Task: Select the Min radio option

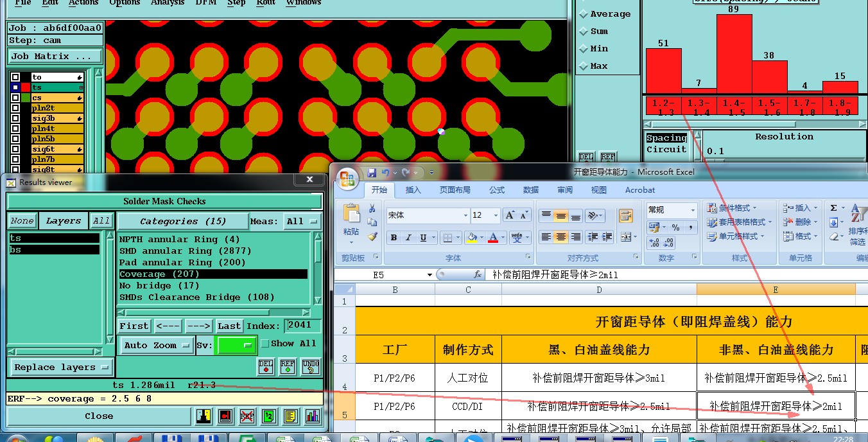Action: (584, 49)
